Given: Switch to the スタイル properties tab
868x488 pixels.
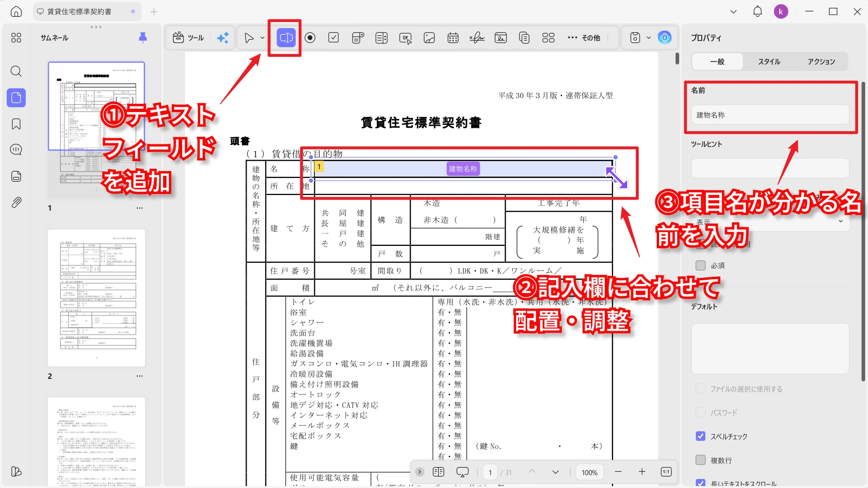Looking at the screenshot, I should point(769,61).
